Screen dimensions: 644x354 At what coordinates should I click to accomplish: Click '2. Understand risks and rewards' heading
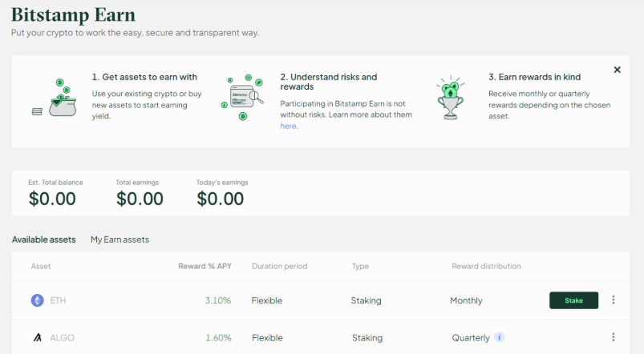pos(329,82)
